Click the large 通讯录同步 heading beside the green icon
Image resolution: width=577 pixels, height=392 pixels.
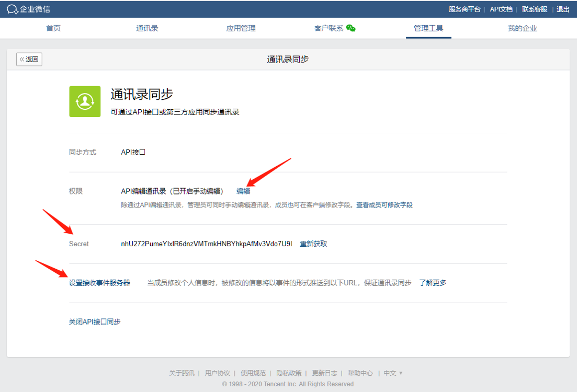[142, 94]
